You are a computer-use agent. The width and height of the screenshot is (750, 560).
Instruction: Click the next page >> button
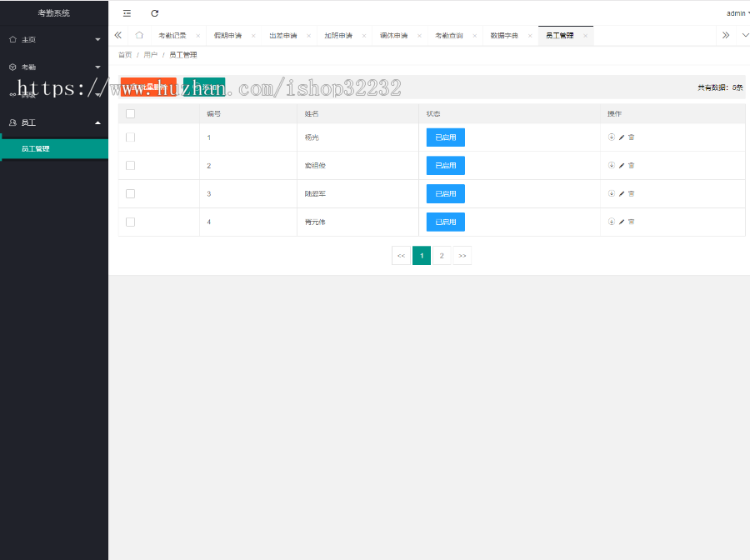click(x=462, y=255)
